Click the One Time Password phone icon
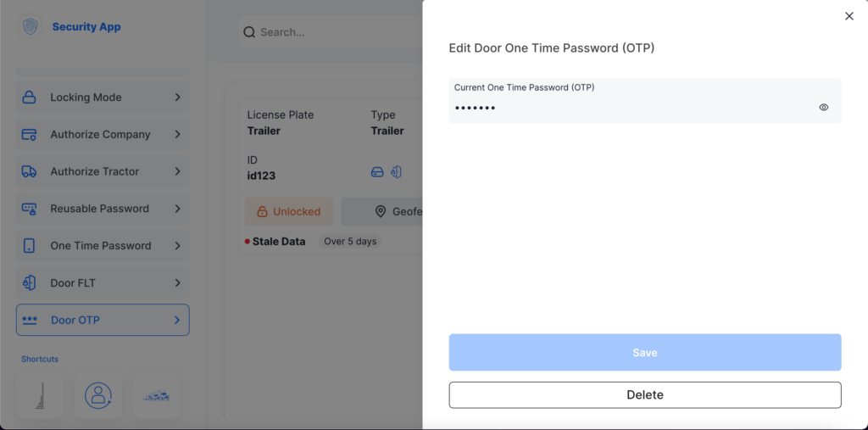This screenshot has width=868, height=430. pyautogui.click(x=29, y=246)
